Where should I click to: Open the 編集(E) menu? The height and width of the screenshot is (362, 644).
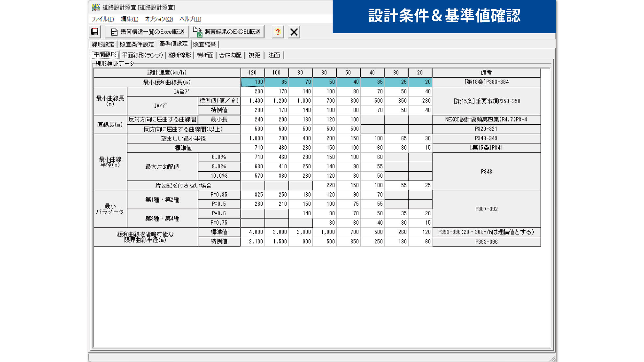129,19
